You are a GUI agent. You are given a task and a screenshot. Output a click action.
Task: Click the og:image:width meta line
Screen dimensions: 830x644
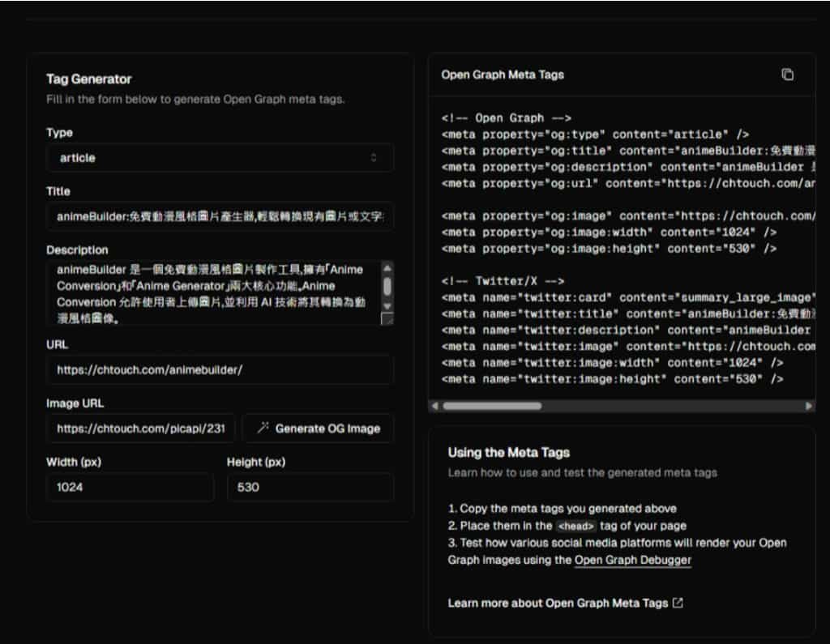[x=609, y=232]
